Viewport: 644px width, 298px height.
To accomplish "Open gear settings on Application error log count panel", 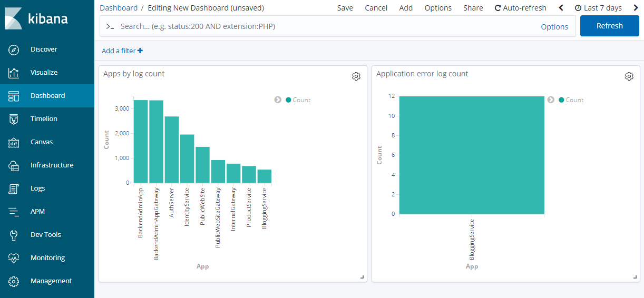I will coord(629,76).
